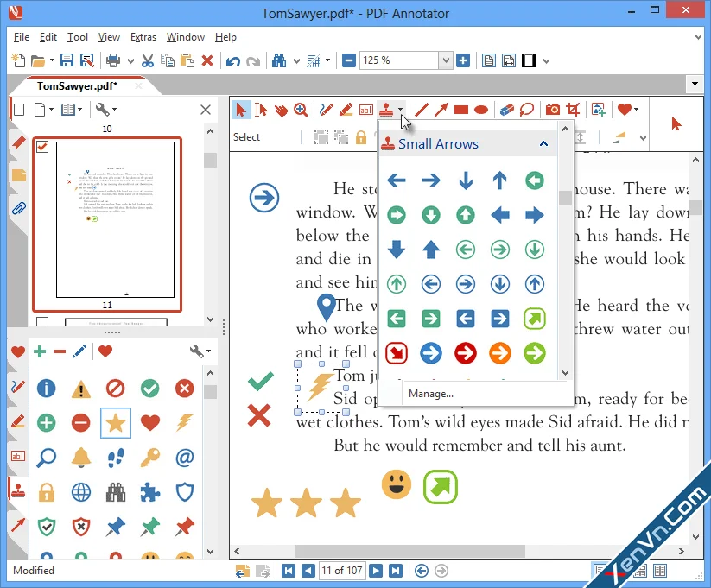This screenshot has height=588, width=711.
Task: Uncheck the page 11 thumbnail checkbox
Action: (x=42, y=147)
